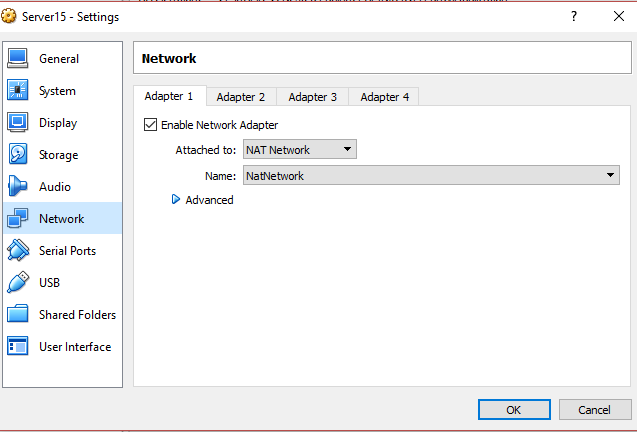Click the Display screen icon
The height and width of the screenshot is (432, 637).
coord(17,122)
